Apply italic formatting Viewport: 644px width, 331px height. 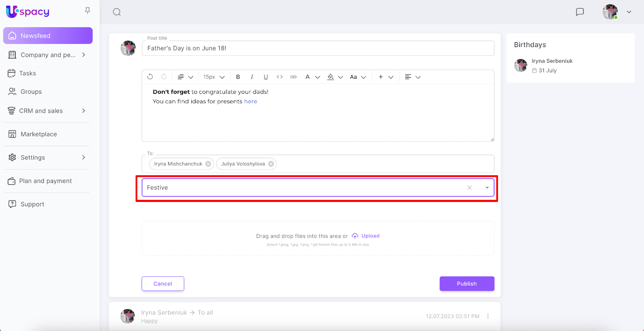(252, 77)
